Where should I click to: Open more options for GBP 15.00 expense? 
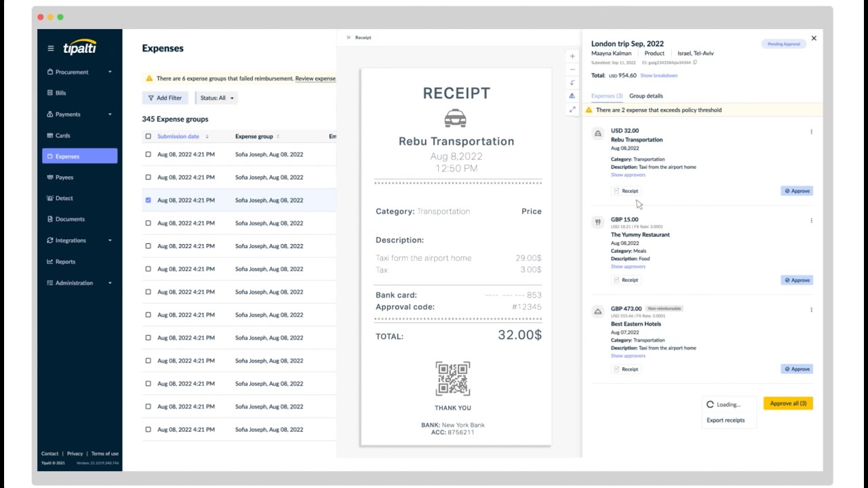(x=811, y=220)
